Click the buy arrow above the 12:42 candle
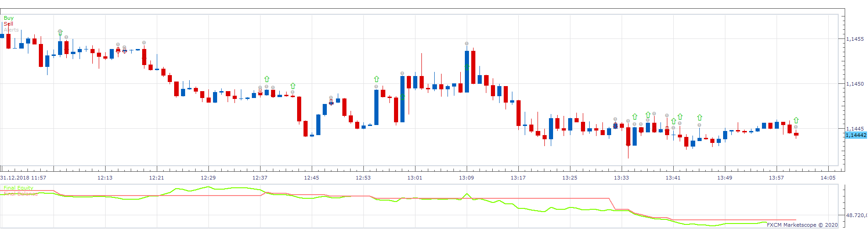This screenshot has width=868, height=229. (293, 86)
